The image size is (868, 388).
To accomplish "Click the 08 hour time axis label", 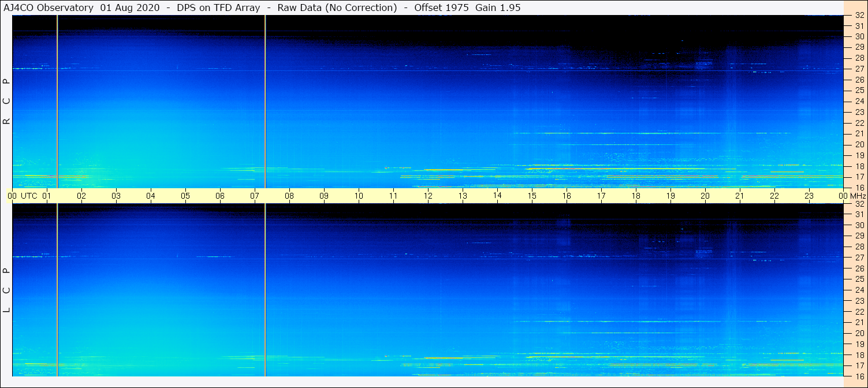I will click(289, 196).
